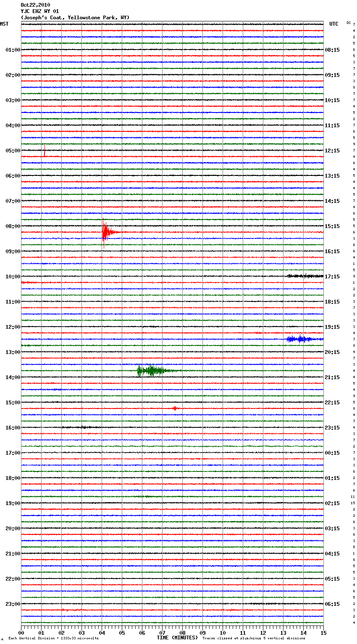Click the 00 minute tick label on time axis
The image size is (357, 644).
click(21, 633)
